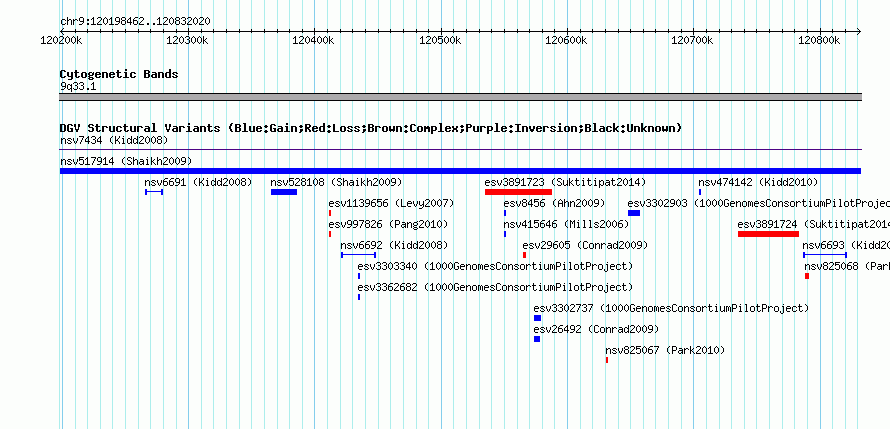Select the esv3362682 variant label

[x=495, y=287]
